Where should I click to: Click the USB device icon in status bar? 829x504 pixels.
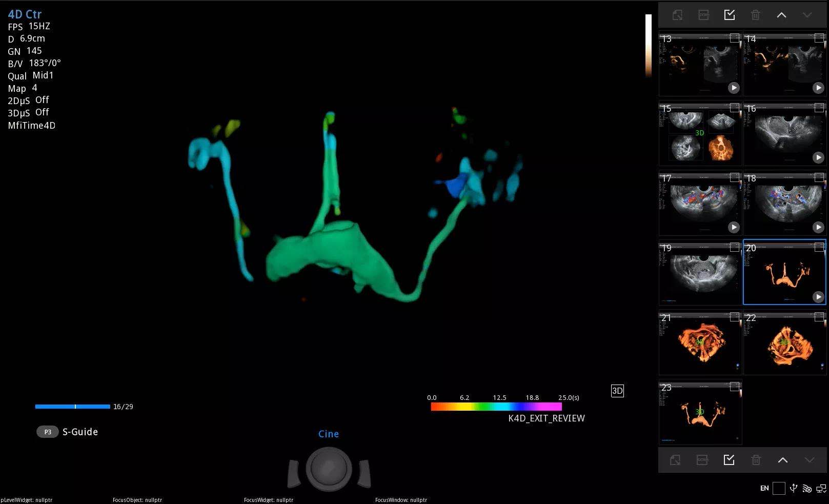point(793,488)
